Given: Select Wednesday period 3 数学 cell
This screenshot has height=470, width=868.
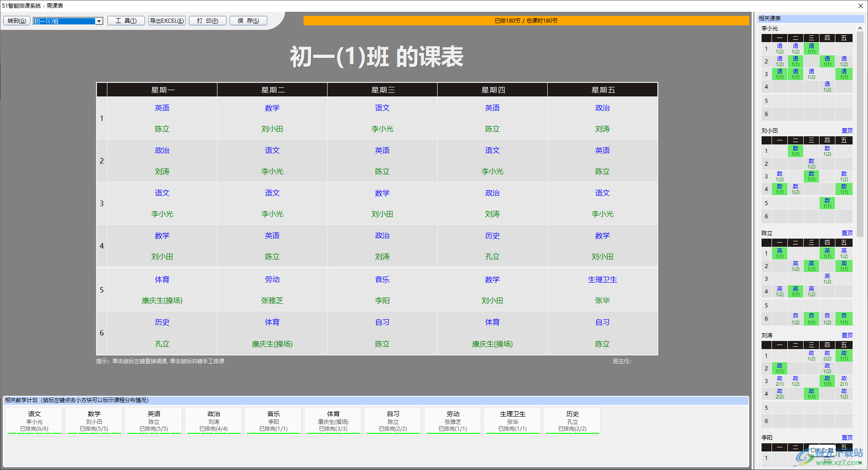Looking at the screenshot, I should pos(382,203).
